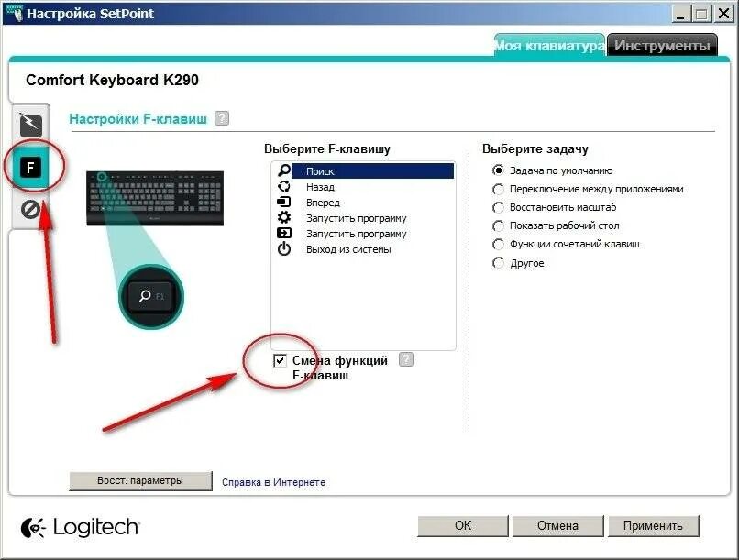Click the Logitech logo
This screenshot has height=560, width=739.
(80, 527)
